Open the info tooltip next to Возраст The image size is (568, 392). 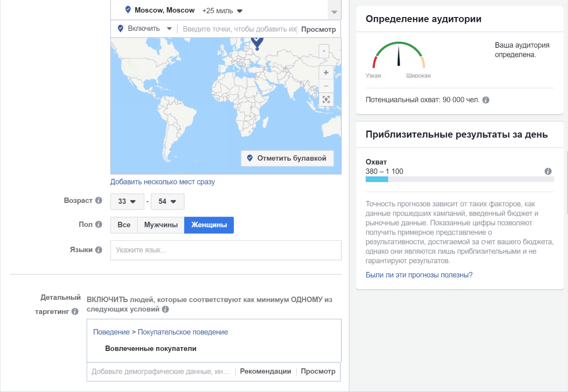click(x=99, y=200)
